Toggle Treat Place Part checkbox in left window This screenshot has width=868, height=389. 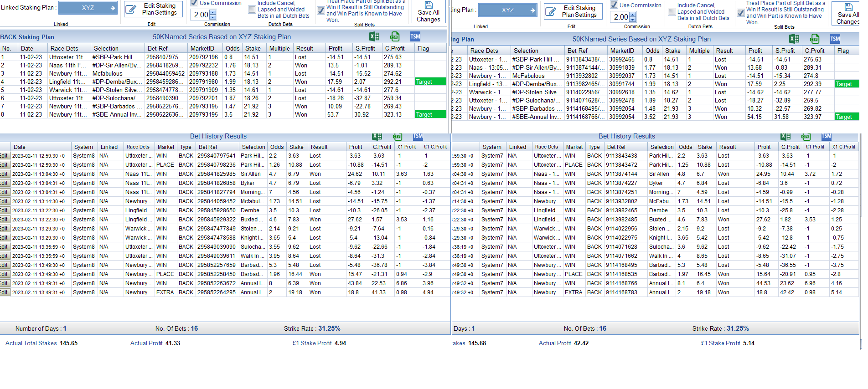click(321, 10)
